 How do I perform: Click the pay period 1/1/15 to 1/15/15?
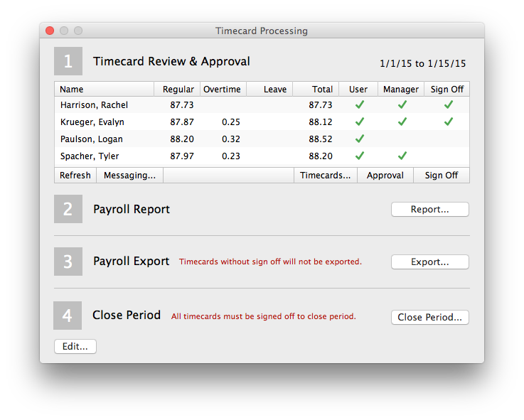point(423,63)
